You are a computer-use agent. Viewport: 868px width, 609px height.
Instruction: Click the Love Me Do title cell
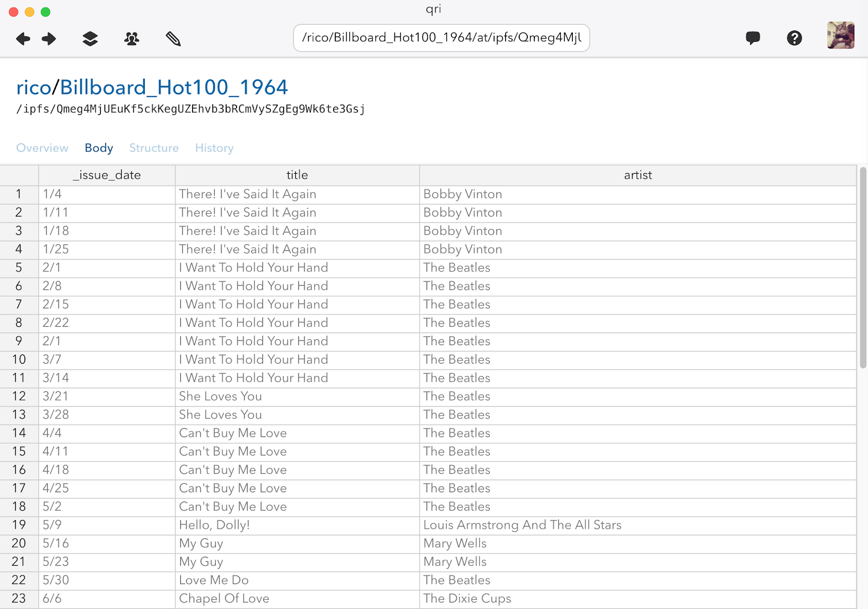(297, 581)
